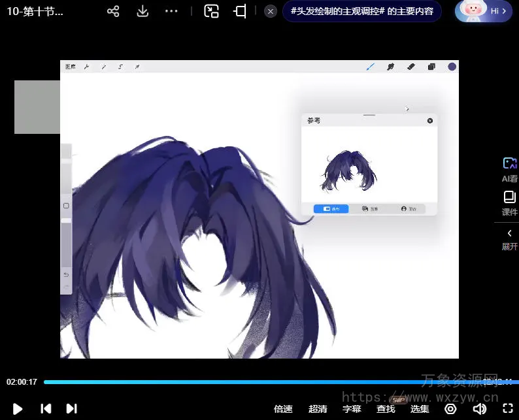519x420 pixels.
Task: Click the 选集 episode list button
Action: pos(420,409)
